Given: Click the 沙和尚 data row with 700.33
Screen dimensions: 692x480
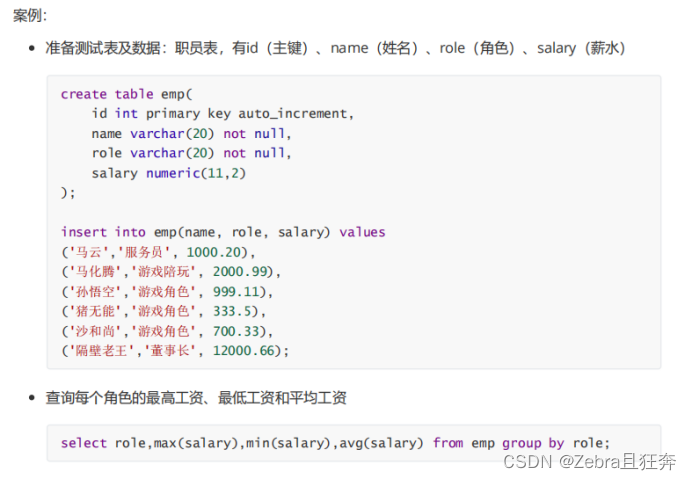Looking at the screenshot, I should coord(167,331).
